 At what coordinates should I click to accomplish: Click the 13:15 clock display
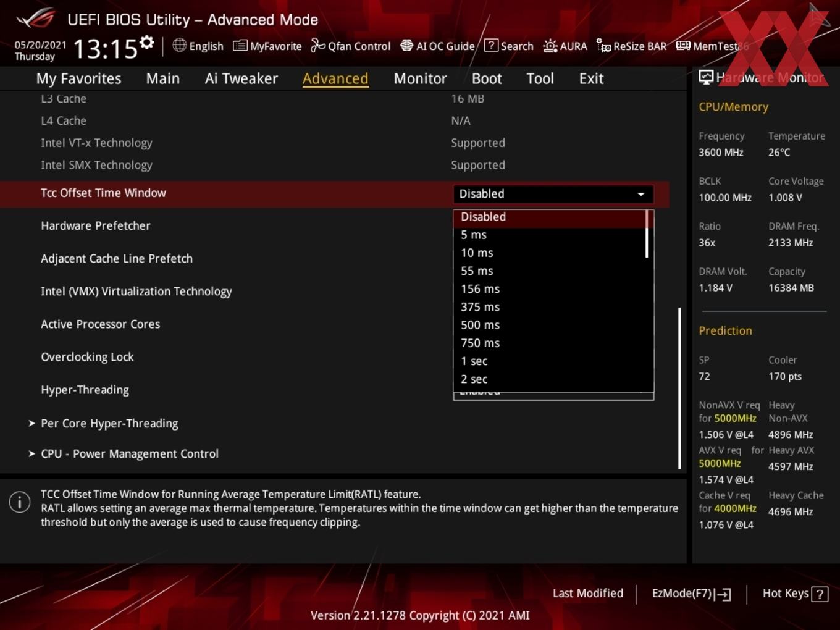tap(105, 48)
